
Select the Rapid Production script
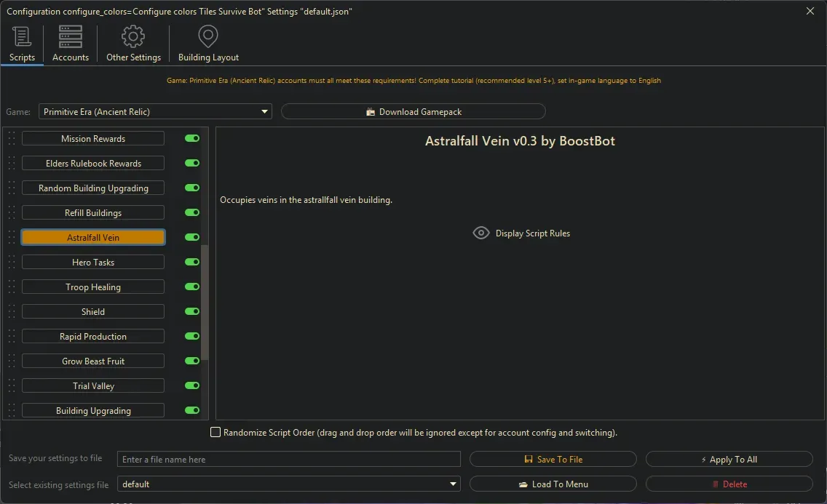coord(93,337)
